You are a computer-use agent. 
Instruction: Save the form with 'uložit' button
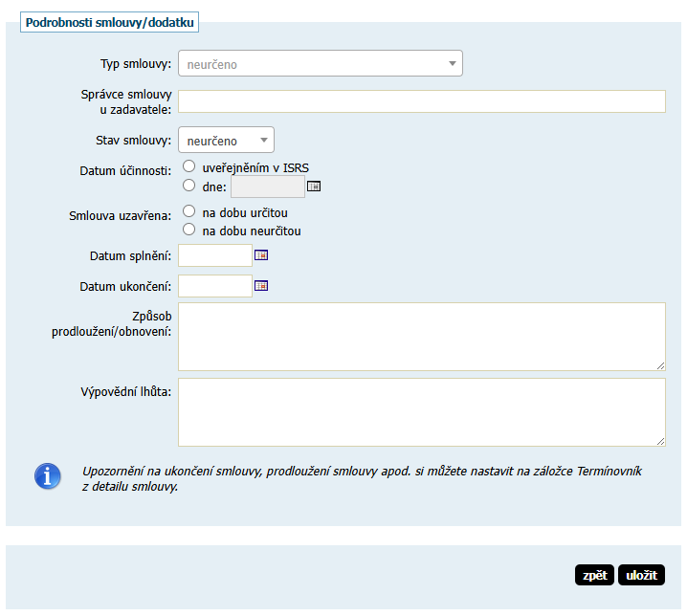point(641,575)
